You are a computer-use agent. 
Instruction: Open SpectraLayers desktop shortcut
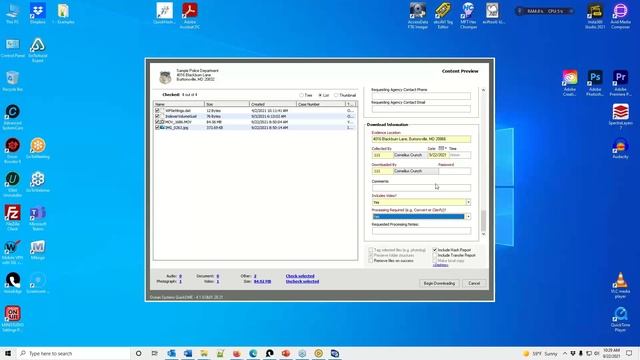pos(620,116)
